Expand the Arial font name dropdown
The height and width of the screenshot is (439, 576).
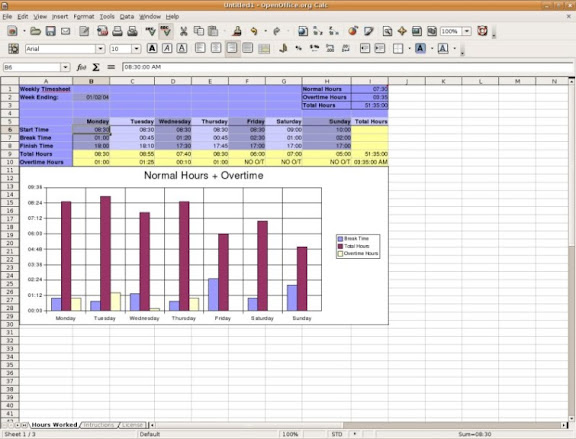tap(100, 49)
